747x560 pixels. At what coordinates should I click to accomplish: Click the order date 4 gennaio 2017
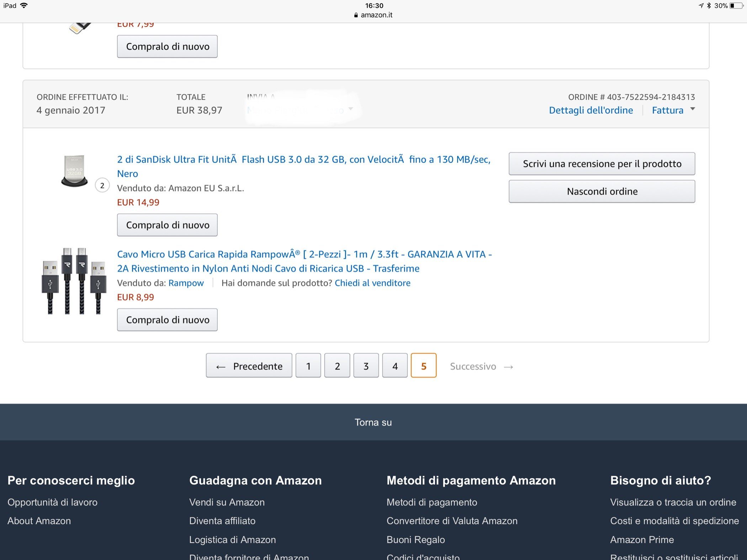pos(71,110)
